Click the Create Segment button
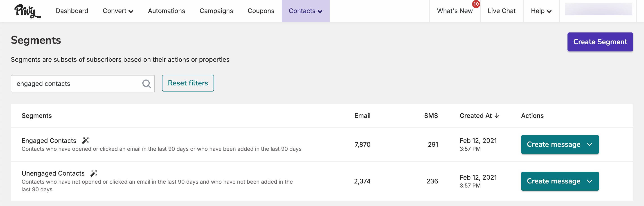644x206 pixels. pyautogui.click(x=600, y=42)
